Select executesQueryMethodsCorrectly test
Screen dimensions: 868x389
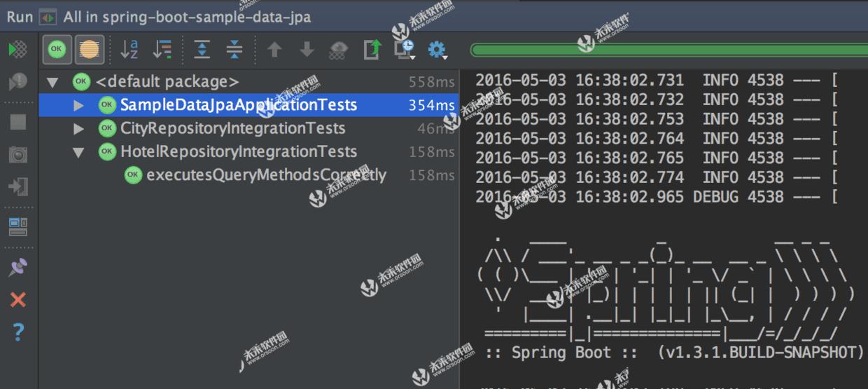point(249,175)
